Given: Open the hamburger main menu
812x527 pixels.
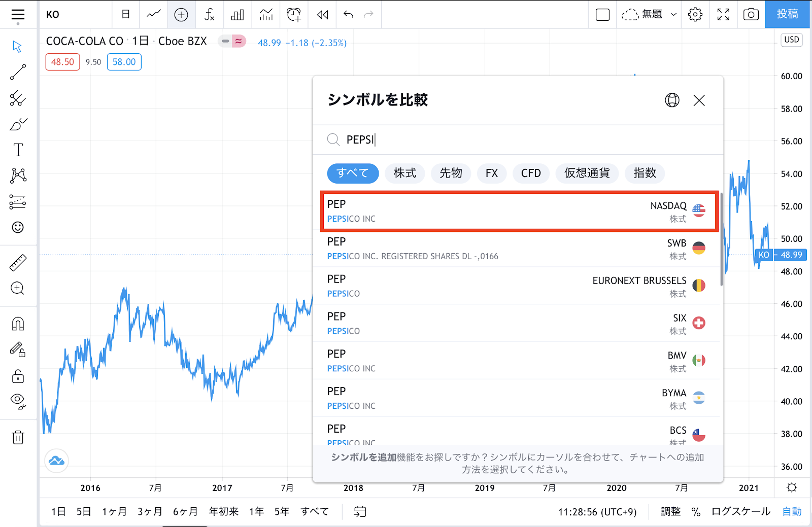Looking at the screenshot, I should point(18,15).
